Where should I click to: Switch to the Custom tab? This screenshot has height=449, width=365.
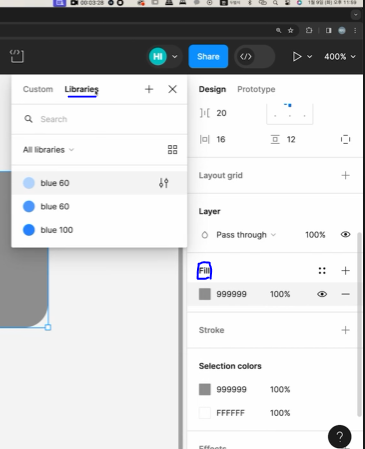point(38,89)
